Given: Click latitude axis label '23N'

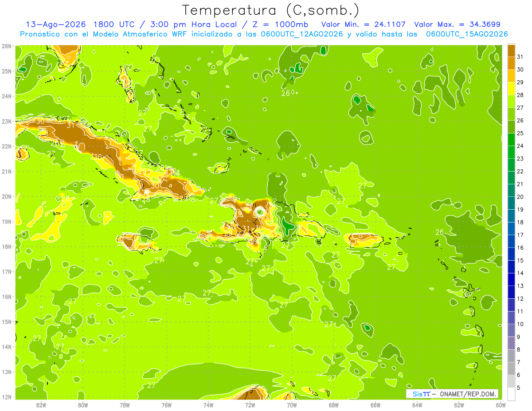Looking at the screenshot, I should [x=7, y=121].
